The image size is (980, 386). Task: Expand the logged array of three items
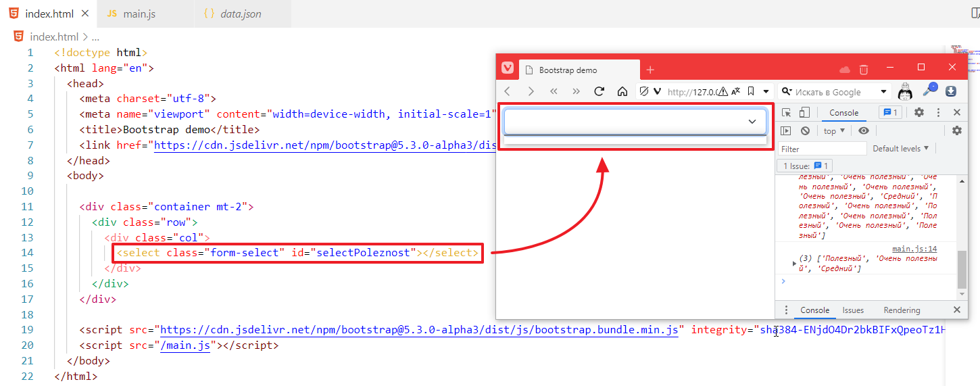tap(795, 263)
